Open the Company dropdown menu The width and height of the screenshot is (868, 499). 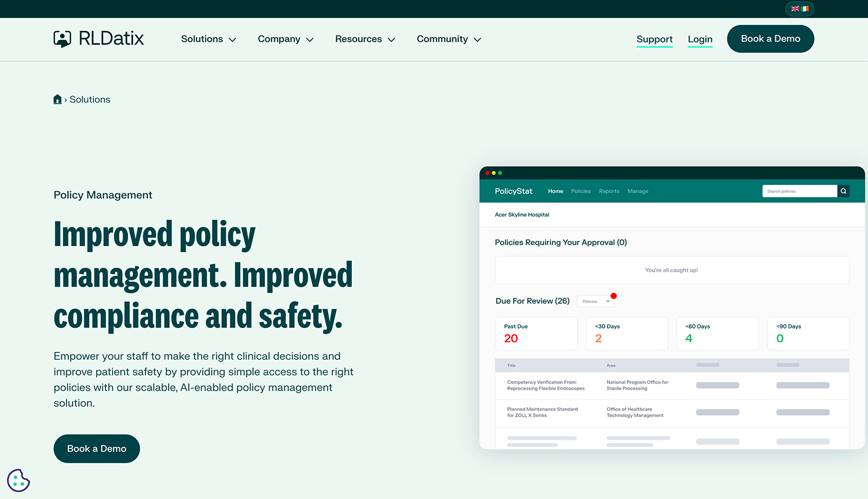[x=285, y=39]
